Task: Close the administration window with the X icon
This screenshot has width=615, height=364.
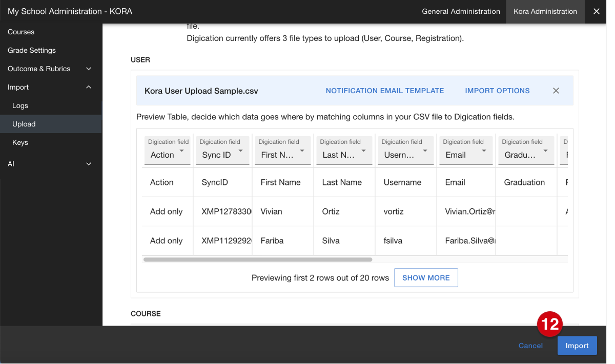Action: (596, 11)
